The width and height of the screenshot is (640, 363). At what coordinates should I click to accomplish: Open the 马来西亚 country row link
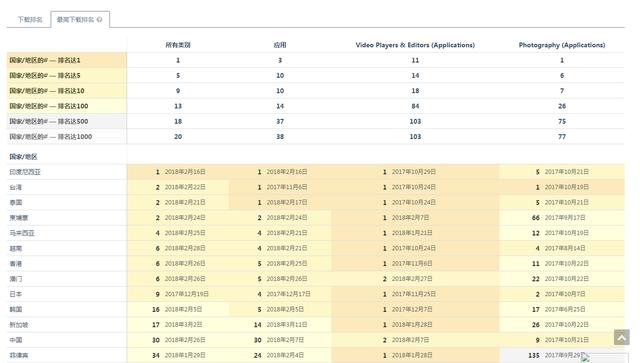(22, 233)
